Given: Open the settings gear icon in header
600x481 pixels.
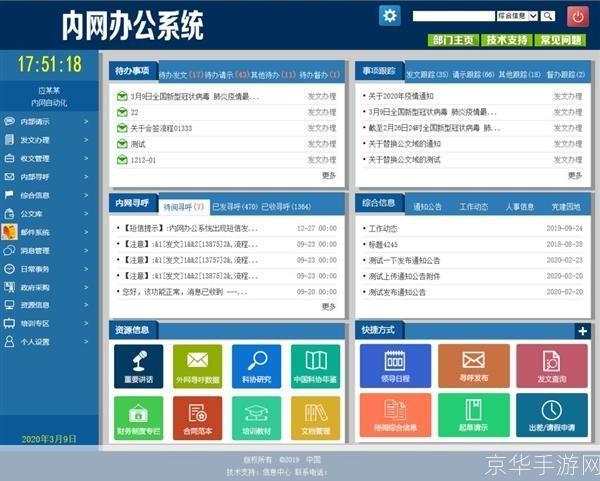Looking at the screenshot, I should tap(389, 15).
